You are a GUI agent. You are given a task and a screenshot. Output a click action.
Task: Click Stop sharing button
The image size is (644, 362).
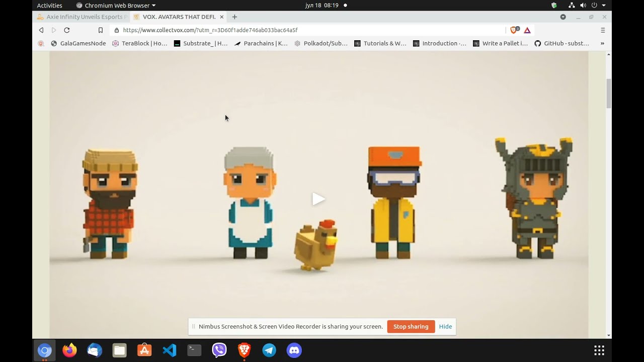click(411, 326)
